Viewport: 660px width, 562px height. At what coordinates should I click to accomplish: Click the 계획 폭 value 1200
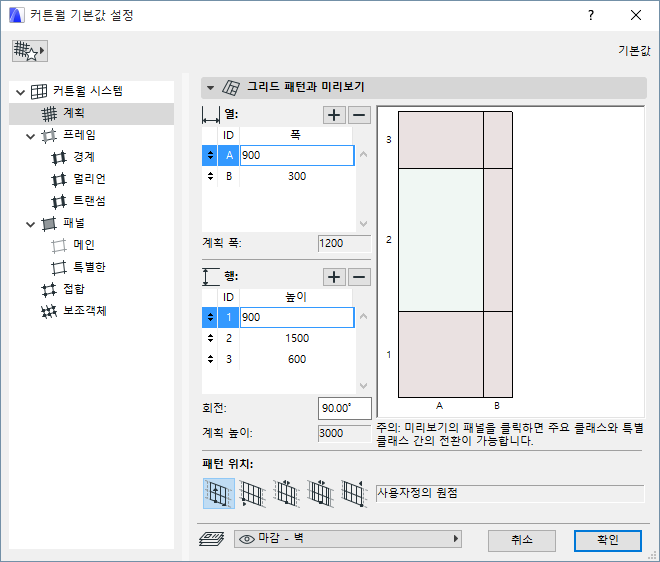[345, 243]
